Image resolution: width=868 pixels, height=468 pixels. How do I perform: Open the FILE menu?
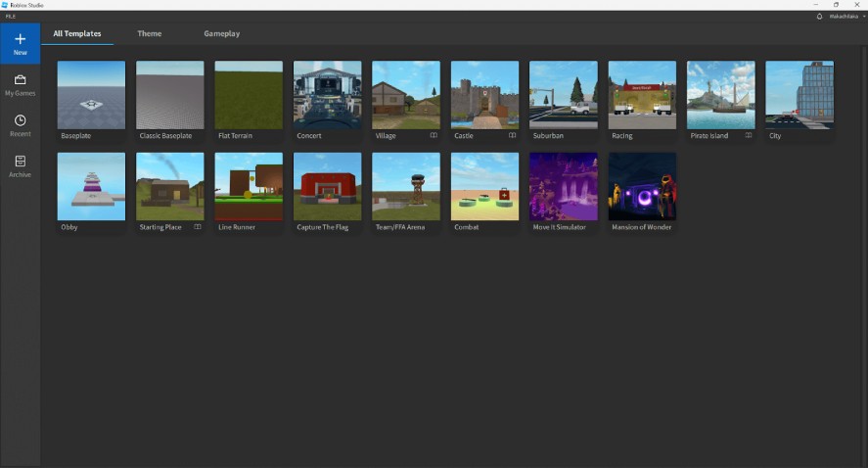pyautogui.click(x=11, y=16)
